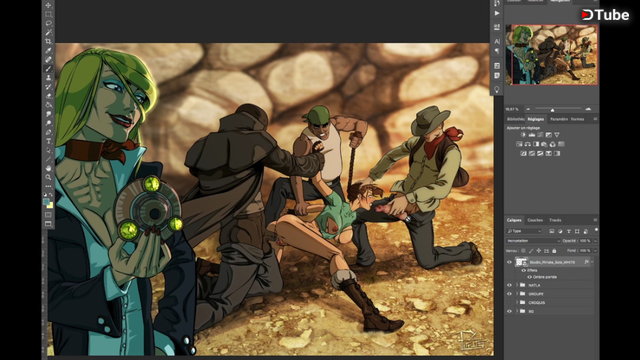The height and width of the screenshot is (360, 640).
Task: Expand the NATLA group
Action: 517,285
